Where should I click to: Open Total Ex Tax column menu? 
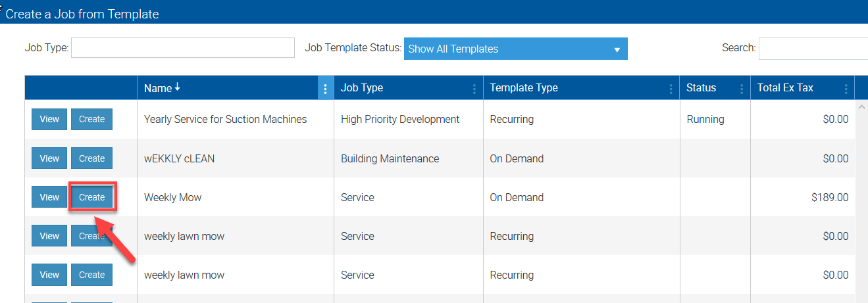[846, 88]
